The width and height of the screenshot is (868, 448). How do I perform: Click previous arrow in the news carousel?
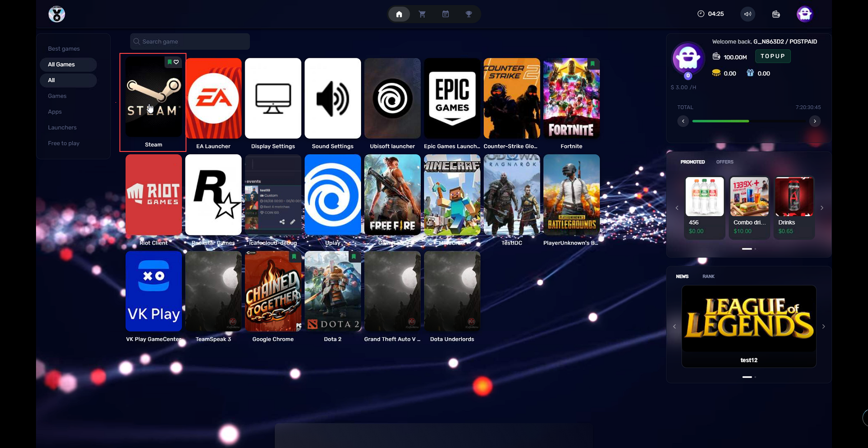[x=675, y=327]
